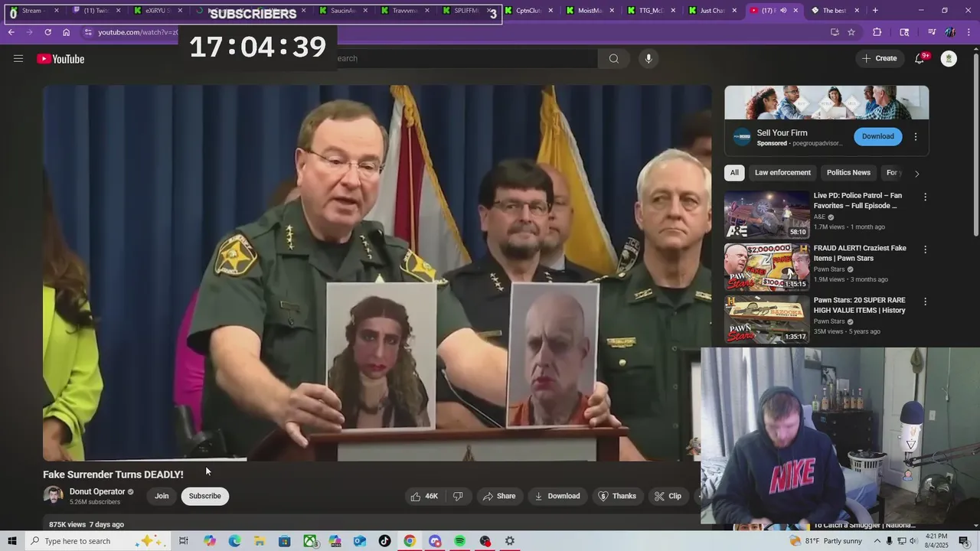Open Chrome from the taskbar
Viewport: 980px width, 551px height.
[x=410, y=541]
